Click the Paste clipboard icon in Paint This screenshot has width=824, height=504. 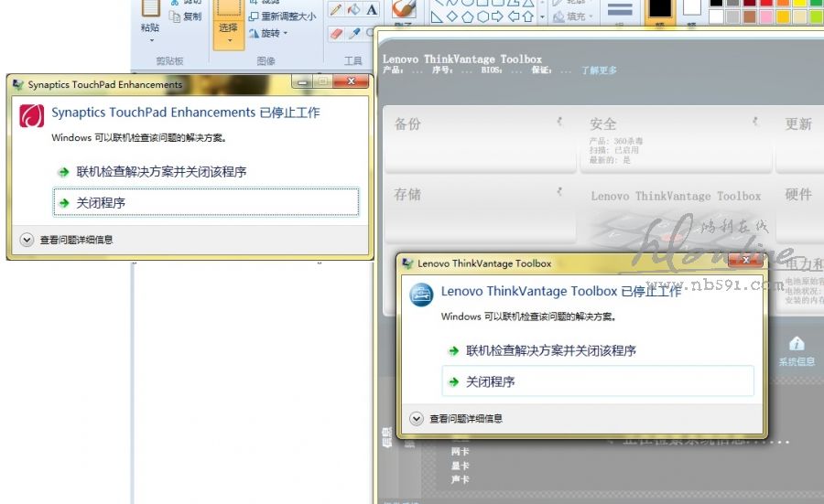150,8
